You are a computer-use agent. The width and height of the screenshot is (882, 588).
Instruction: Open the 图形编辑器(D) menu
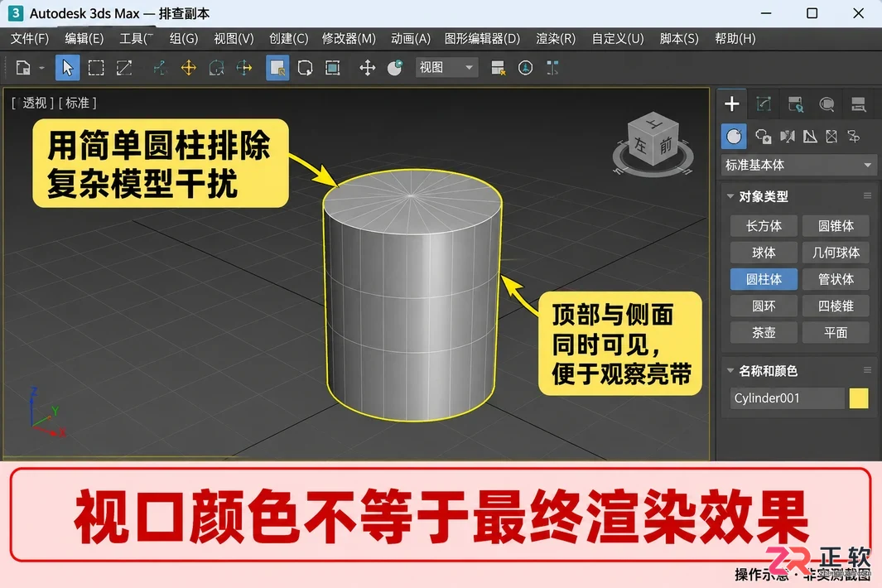(482, 38)
